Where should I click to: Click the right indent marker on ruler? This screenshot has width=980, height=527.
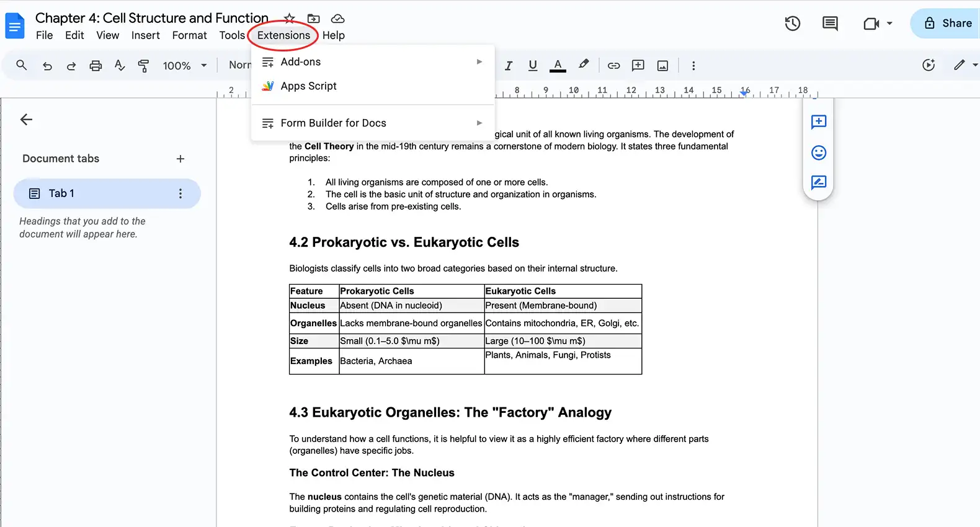(x=744, y=92)
